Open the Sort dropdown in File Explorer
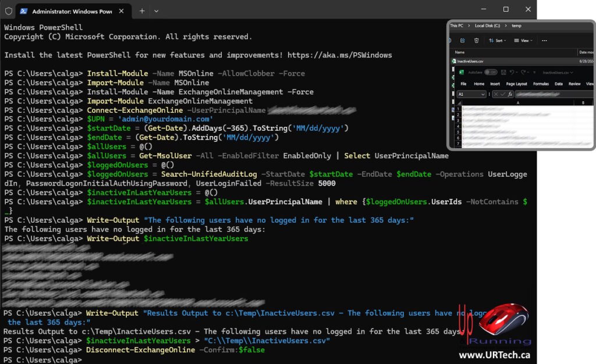 497,41
